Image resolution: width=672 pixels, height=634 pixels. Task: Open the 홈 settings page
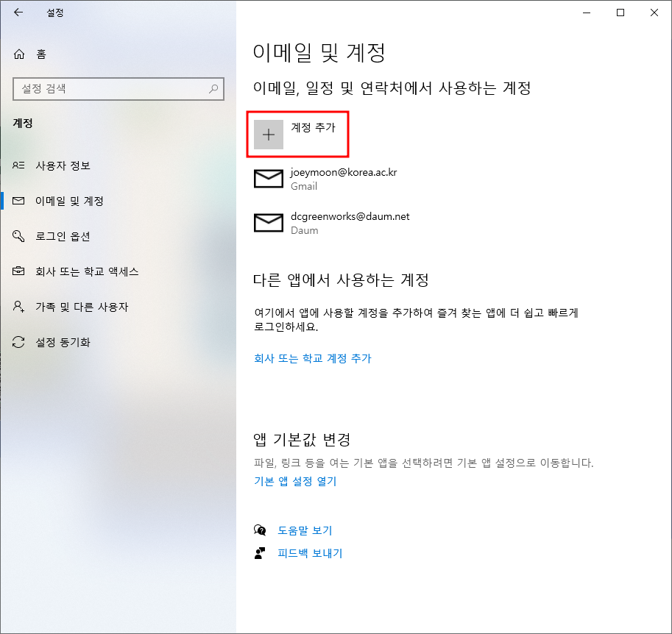pyautogui.click(x=118, y=54)
